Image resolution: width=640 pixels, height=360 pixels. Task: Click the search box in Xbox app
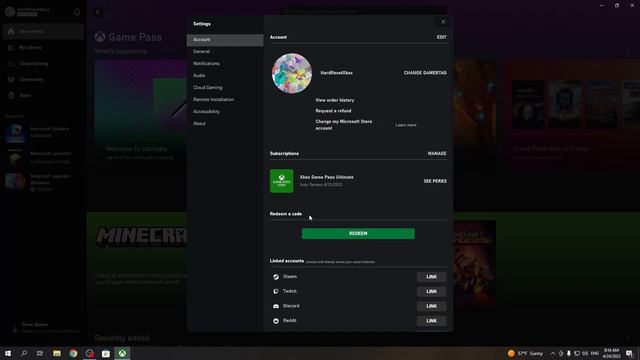(364, 12)
